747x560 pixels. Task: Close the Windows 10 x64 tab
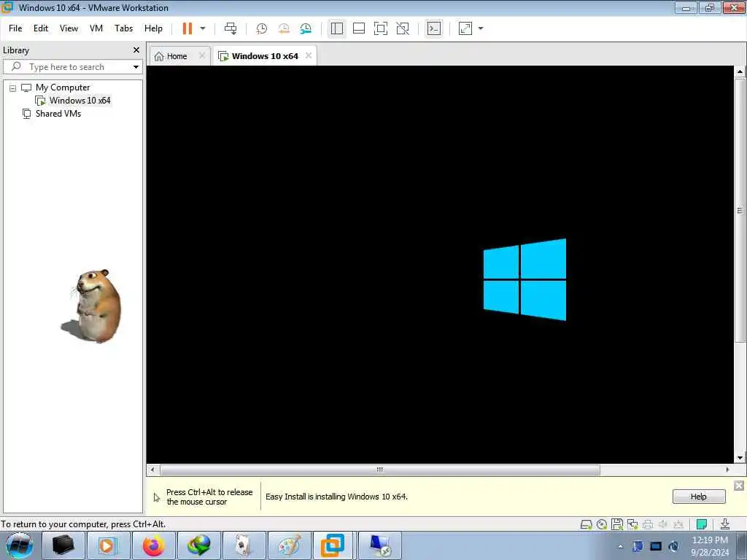coord(309,55)
